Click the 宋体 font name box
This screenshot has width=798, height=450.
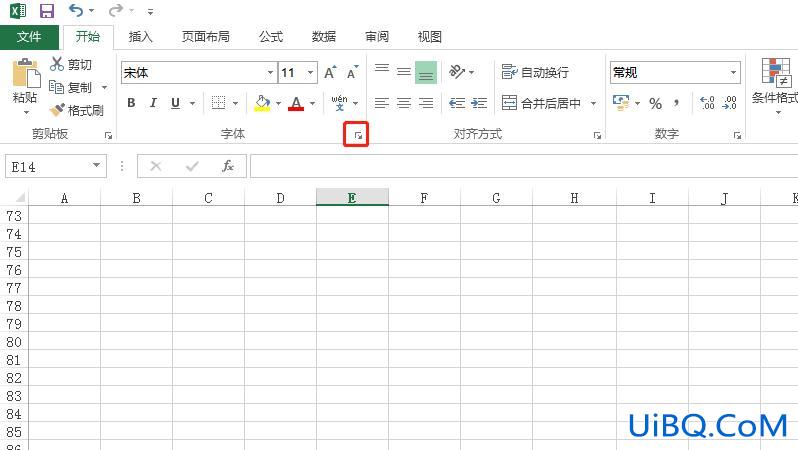tap(194, 73)
